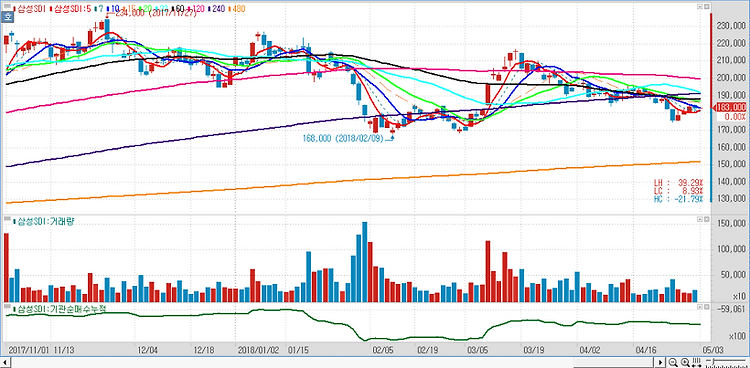Click the scroll-right arrow of the chart scrollbar
This screenshot has height=368, width=750.
pyautogui.click(x=661, y=362)
